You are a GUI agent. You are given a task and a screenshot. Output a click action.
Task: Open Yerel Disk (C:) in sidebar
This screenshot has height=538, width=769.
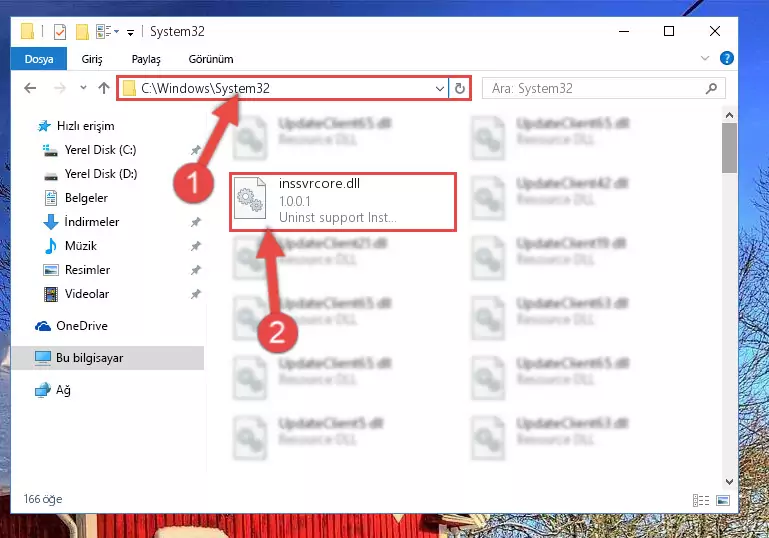[89, 150]
